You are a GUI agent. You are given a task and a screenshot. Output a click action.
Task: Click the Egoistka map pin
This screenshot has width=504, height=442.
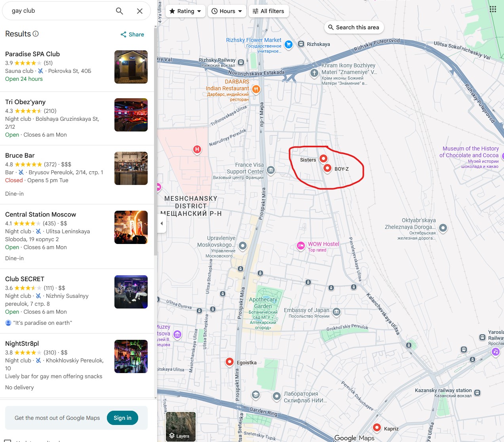click(x=229, y=362)
